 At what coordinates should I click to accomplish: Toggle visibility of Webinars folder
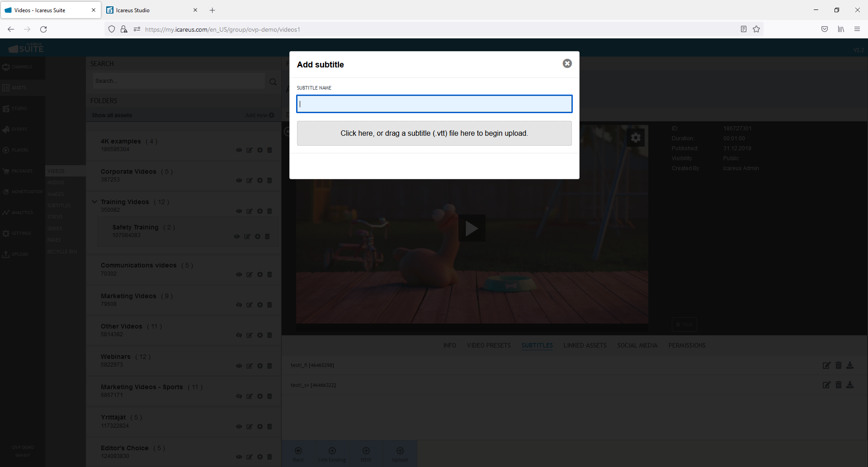click(239, 366)
